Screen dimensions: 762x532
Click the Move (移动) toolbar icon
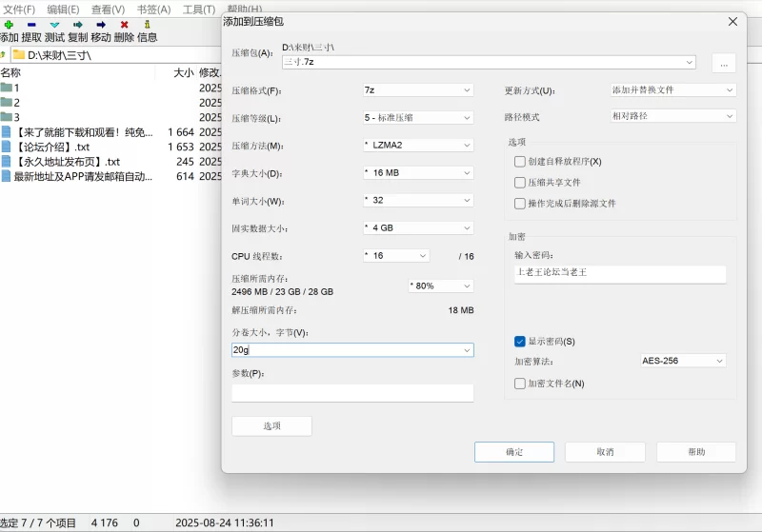tap(101, 24)
